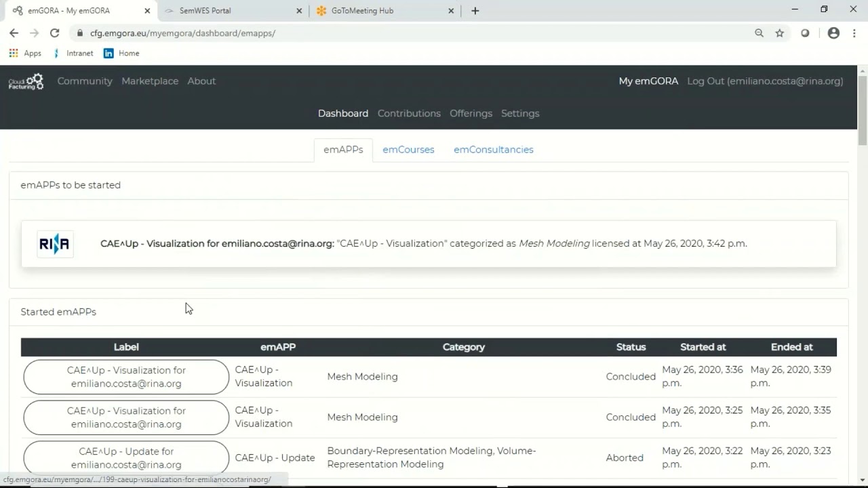Open the emAPP label started at 3:36 p.m.

point(126,377)
